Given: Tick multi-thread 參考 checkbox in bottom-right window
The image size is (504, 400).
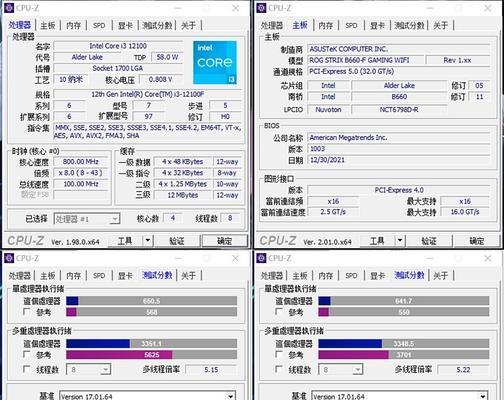Looking at the screenshot, I should (x=279, y=354).
